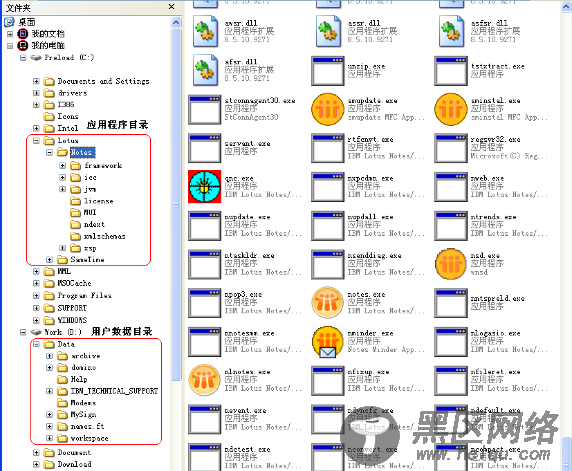Select the stconnagent30.exe program icon
This screenshot has width=572, height=471.
pyautogui.click(x=204, y=110)
